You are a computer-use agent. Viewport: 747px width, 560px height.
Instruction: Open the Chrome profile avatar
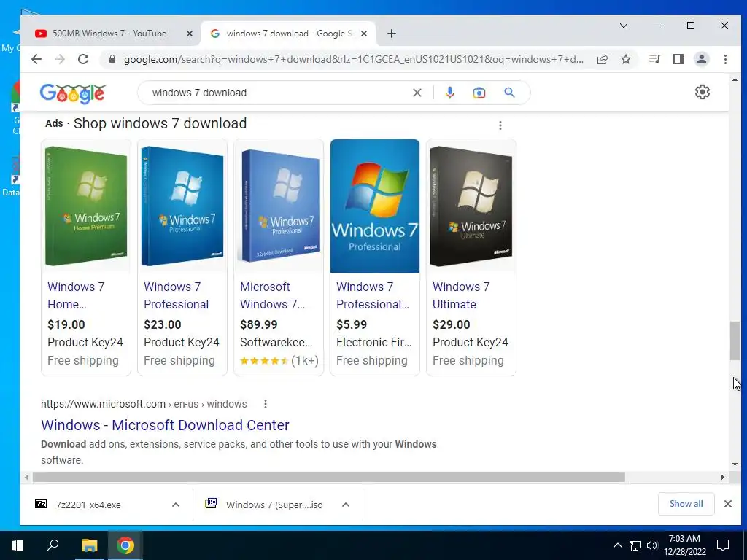pyautogui.click(x=702, y=59)
